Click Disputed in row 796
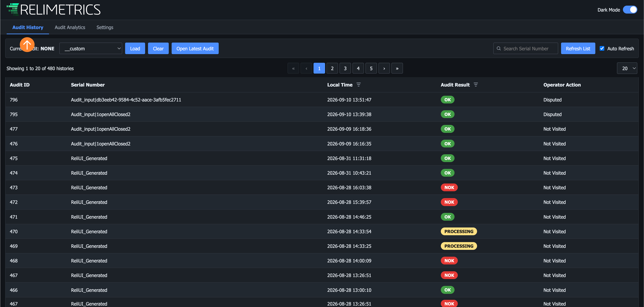This screenshot has height=307, width=644. (x=553, y=100)
